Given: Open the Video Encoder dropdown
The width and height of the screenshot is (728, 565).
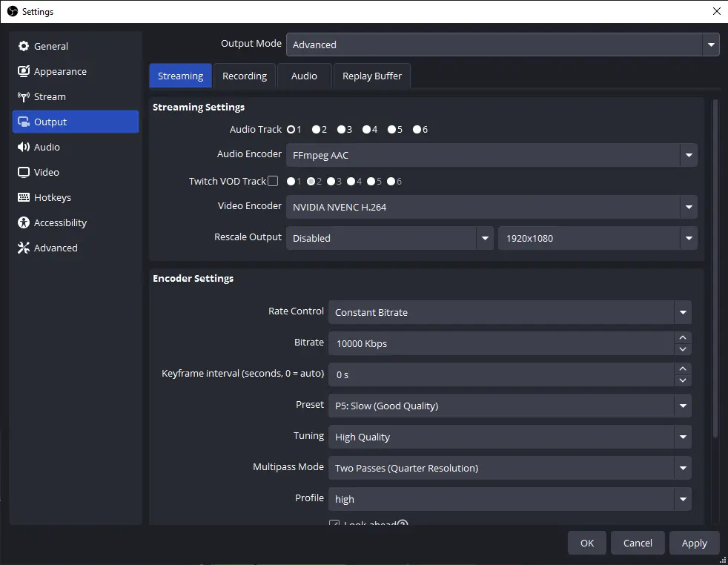Looking at the screenshot, I should (x=492, y=207).
